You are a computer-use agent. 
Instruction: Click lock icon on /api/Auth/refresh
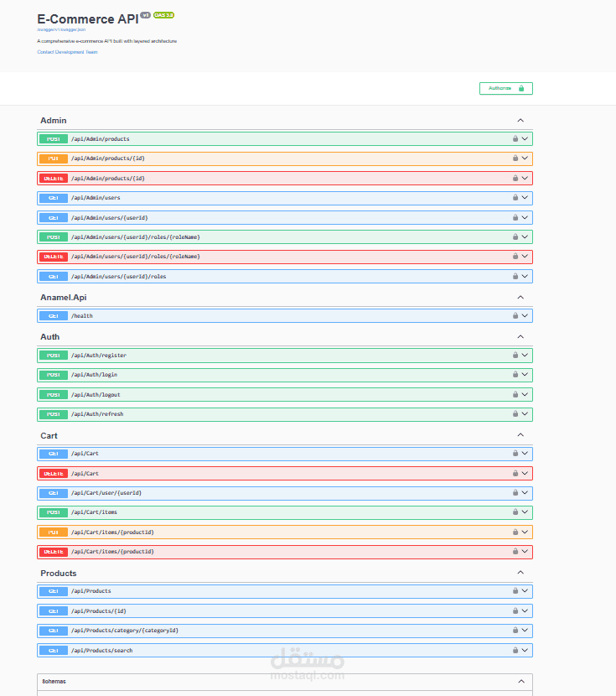pyautogui.click(x=515, y=413)
